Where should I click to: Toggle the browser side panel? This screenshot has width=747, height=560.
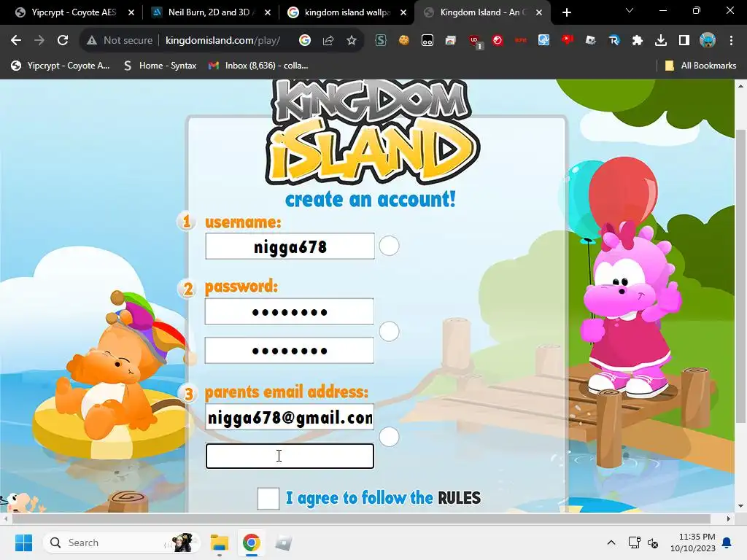(x=684, y=41)
